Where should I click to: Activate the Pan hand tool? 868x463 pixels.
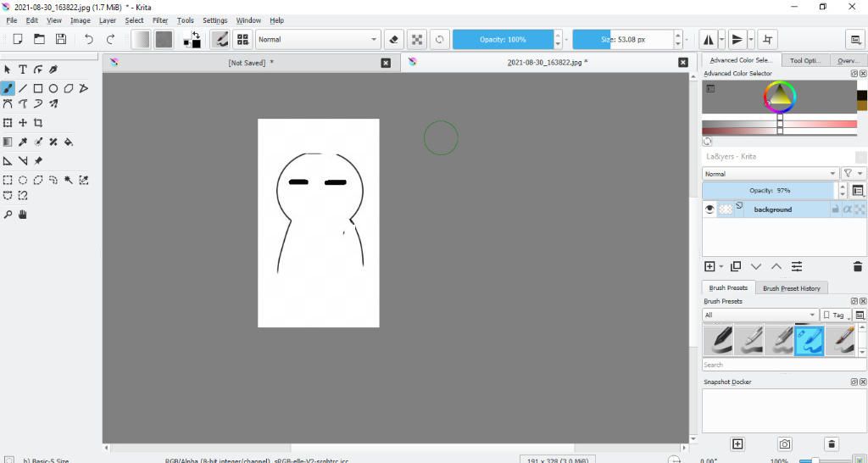tap(23, 215)
